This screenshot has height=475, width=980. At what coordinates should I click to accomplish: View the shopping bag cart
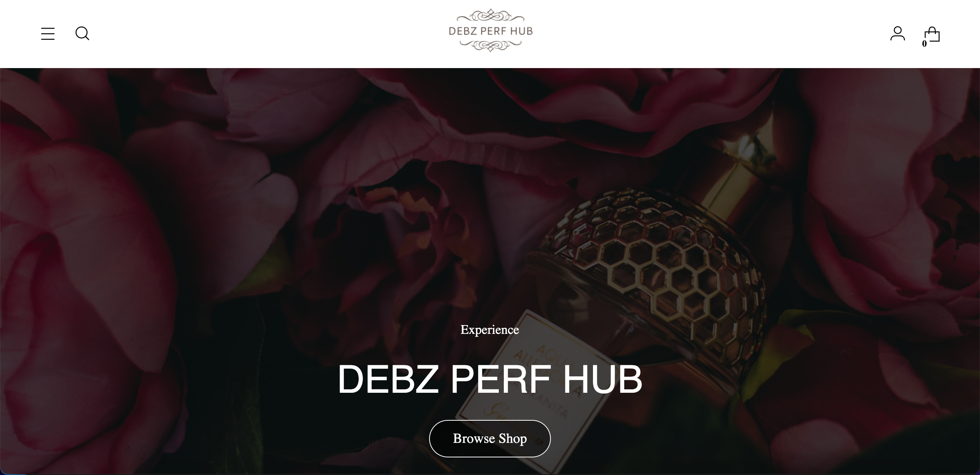(932, 34)
